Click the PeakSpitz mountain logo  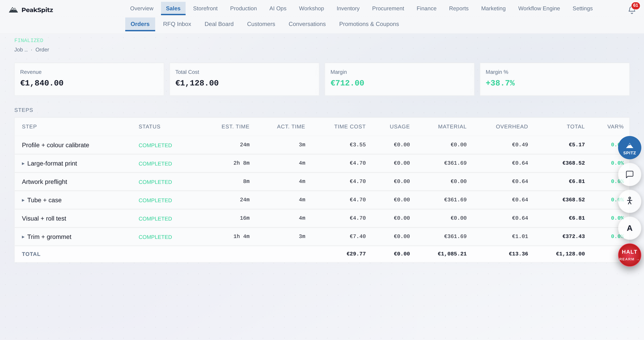click(x=13, y=10)
